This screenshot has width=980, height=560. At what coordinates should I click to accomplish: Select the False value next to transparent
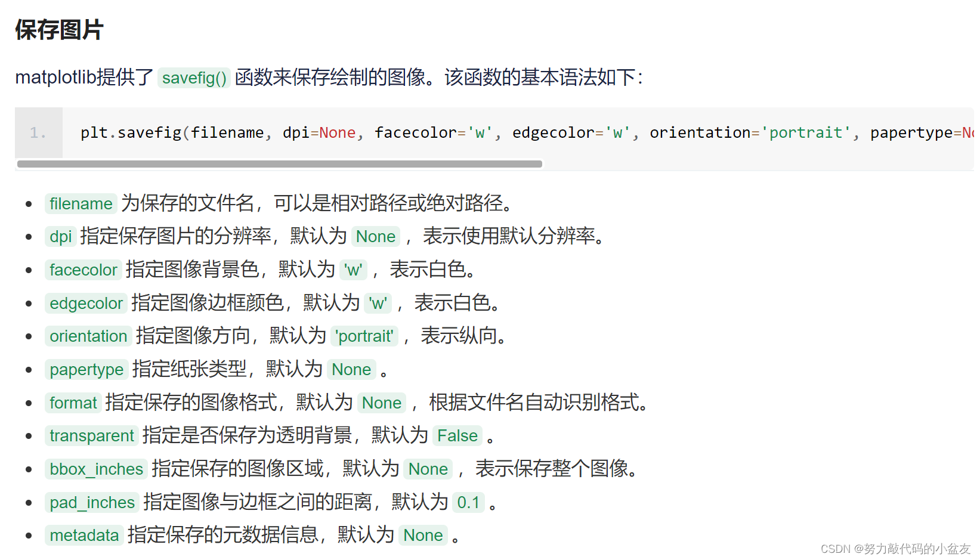coord(457,435)
